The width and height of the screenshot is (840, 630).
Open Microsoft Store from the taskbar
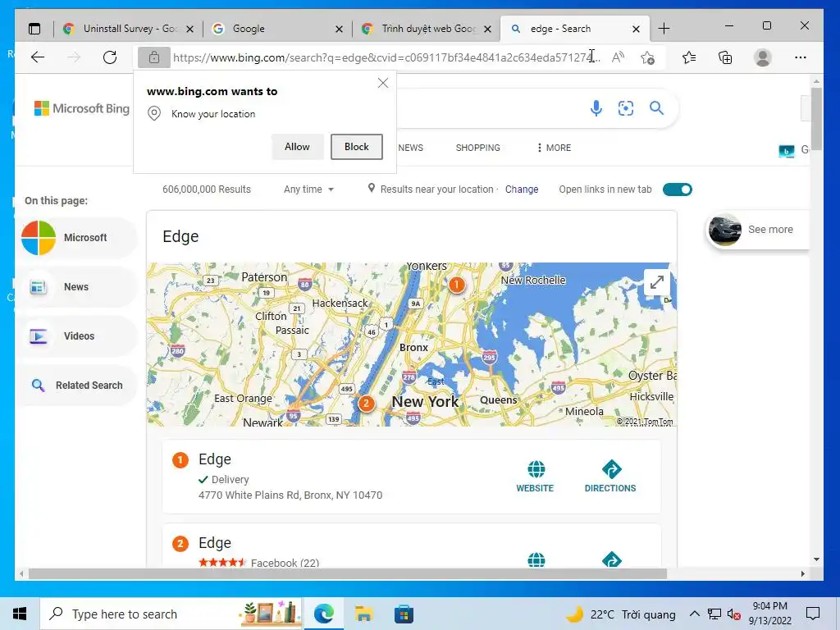[x=404, y=614]
